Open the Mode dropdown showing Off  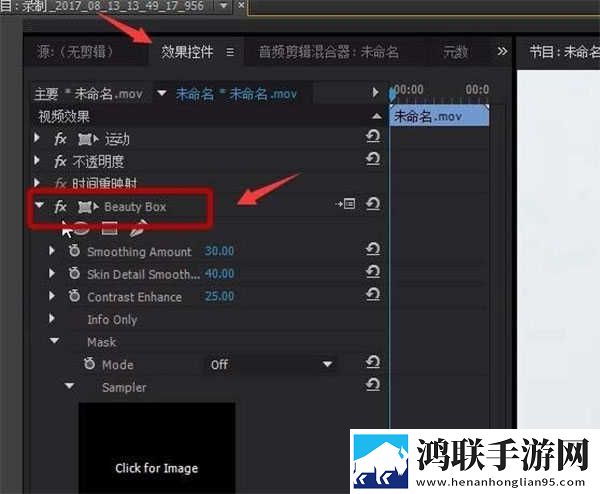coord(271,364)
